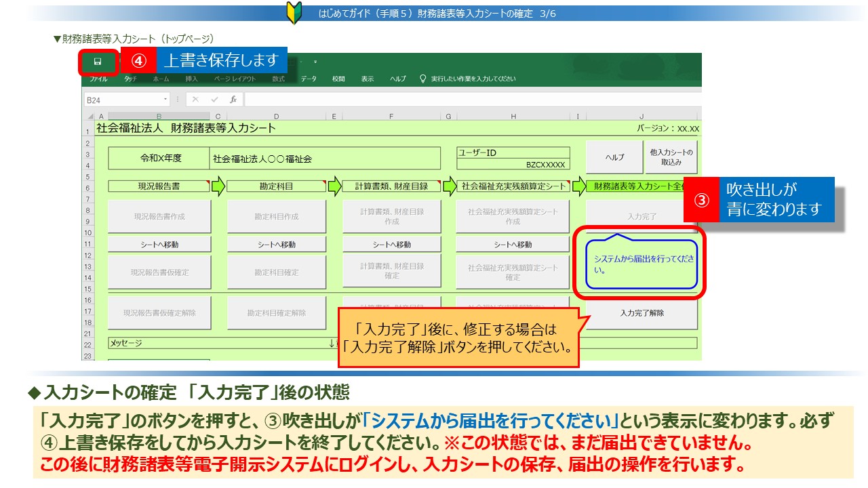Customize quick access toolbar dropdown arrow

coord(315,62)
